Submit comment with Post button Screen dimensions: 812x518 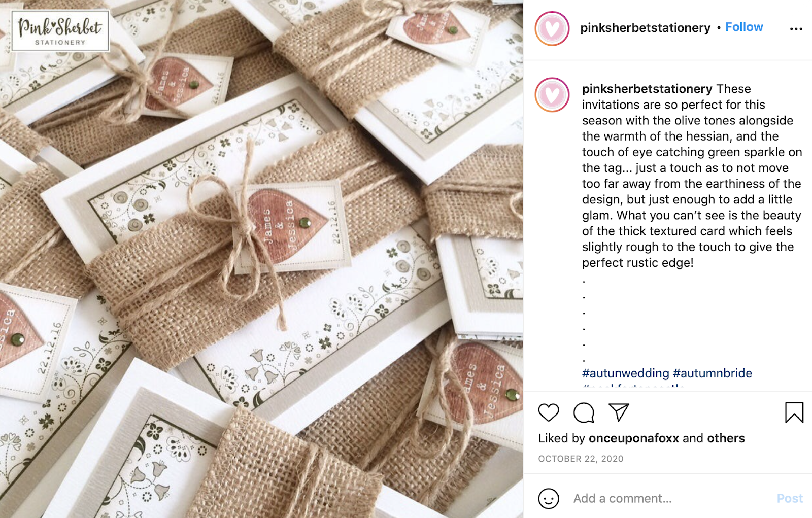pos(790,499)
